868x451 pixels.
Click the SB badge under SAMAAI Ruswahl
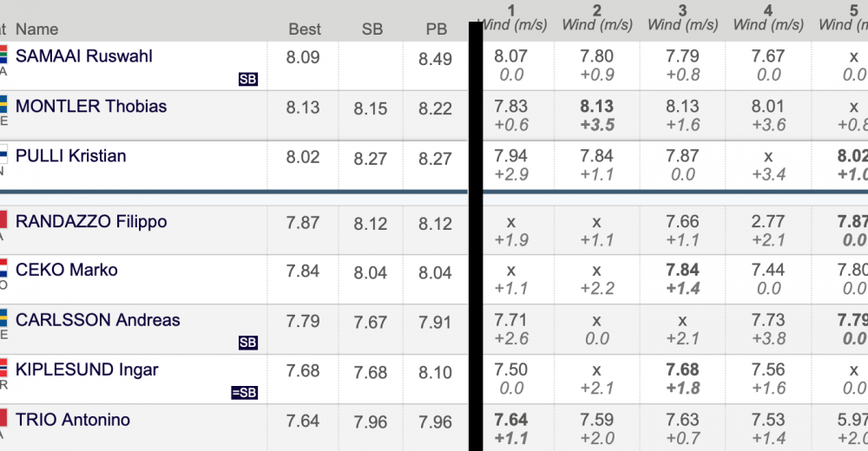click(x=248, y=79)
